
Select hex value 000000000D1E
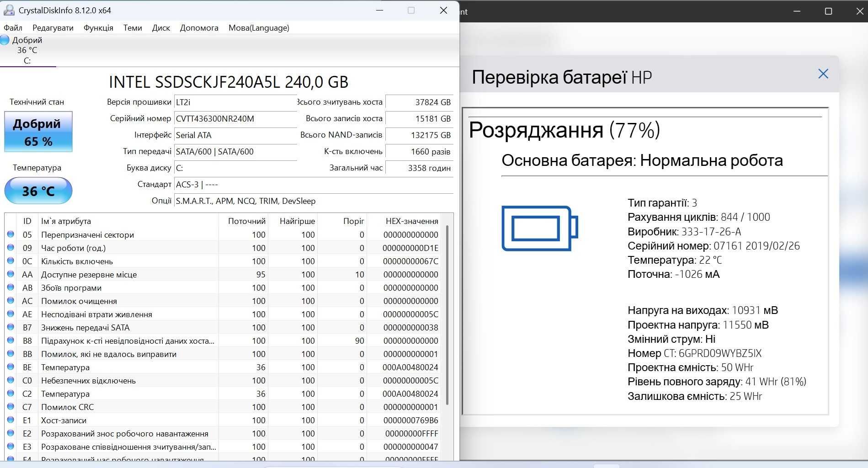click(410, 248)
